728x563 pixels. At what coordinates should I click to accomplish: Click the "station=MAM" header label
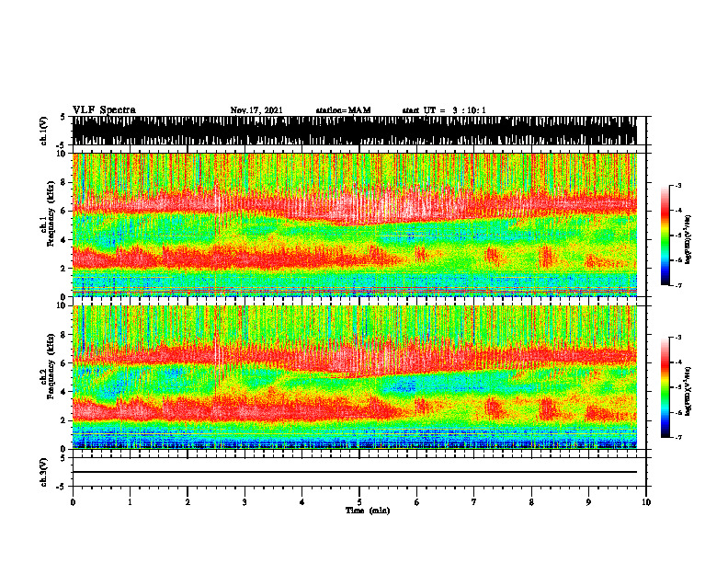click(x=343, y=110)
